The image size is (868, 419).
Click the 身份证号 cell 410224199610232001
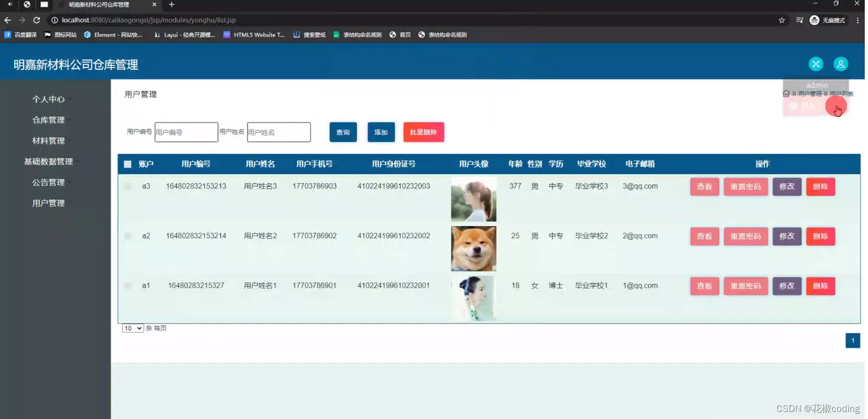(394, 285)
